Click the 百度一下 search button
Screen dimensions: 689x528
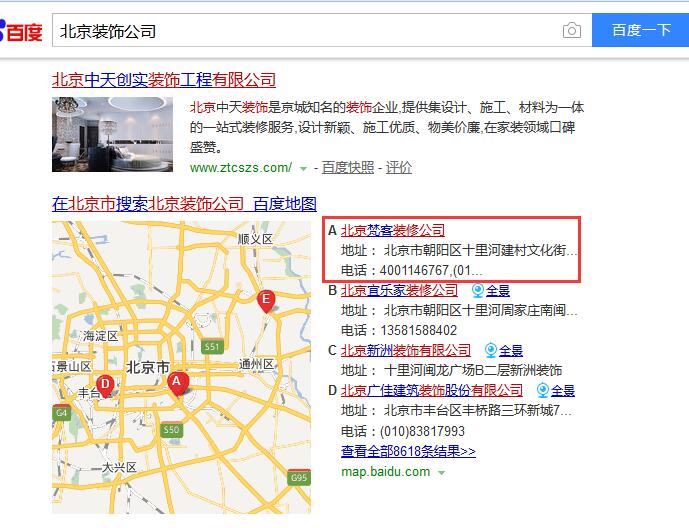[641, 30]
